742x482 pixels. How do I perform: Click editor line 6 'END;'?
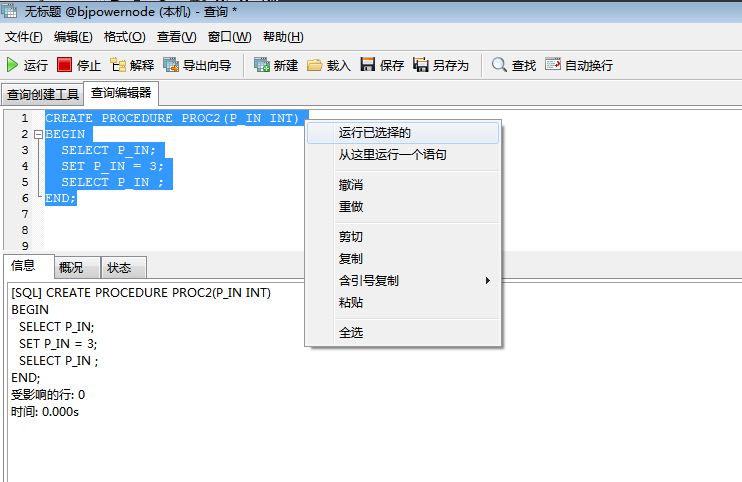[61, 198]
